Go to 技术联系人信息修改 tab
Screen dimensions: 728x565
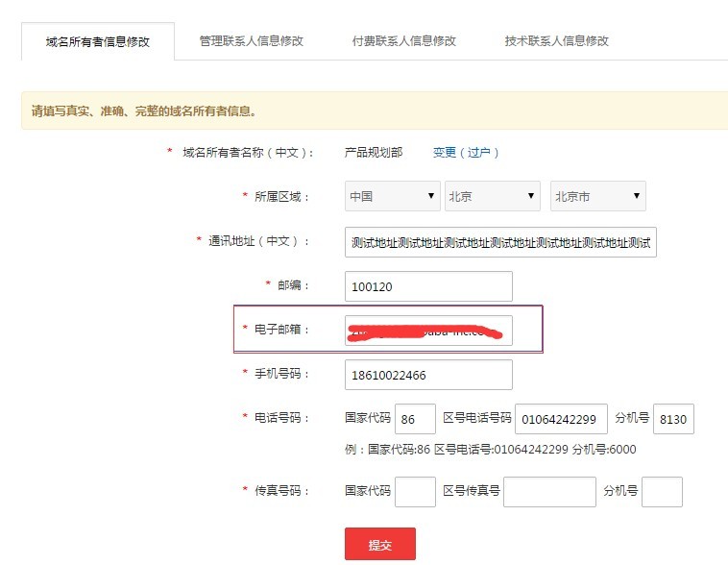557,41
